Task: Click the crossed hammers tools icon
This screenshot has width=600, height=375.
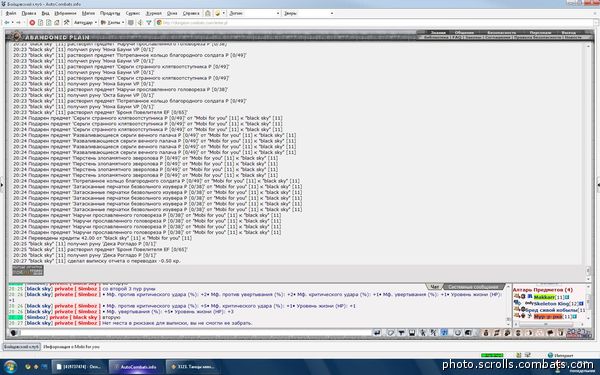Action: coord(67,23)
